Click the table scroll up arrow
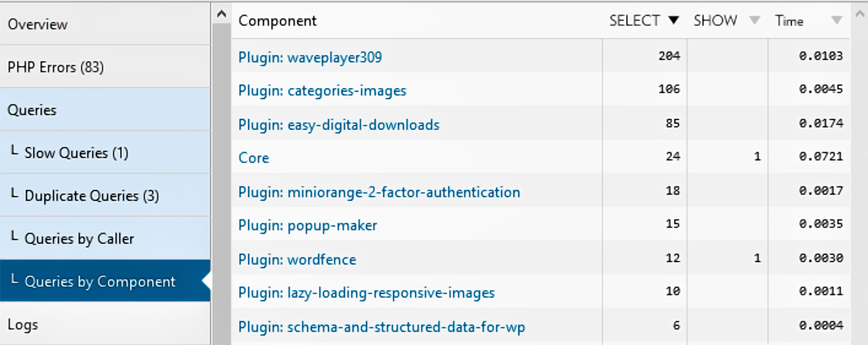This screenshot has height=345, width=868. tap(860, 15)
